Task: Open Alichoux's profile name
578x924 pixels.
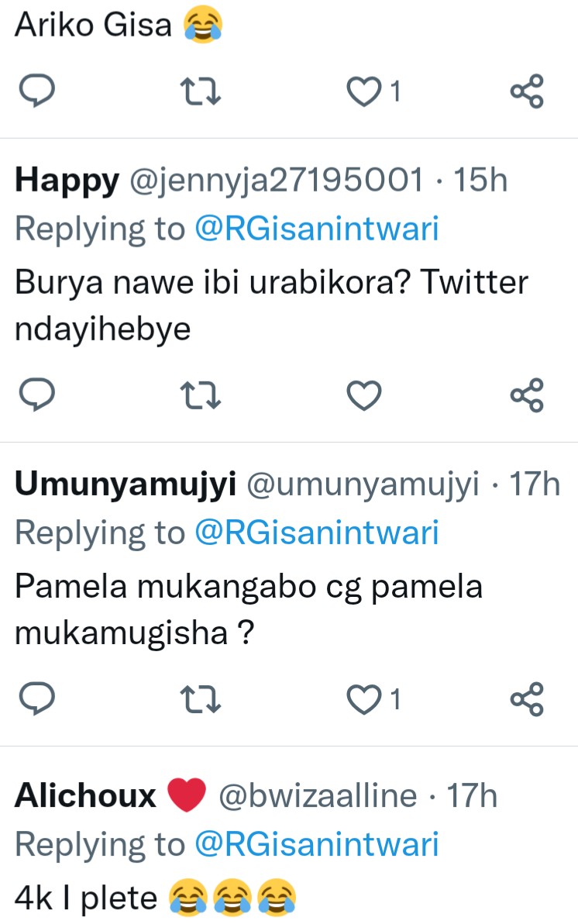Action: (x=85, y=796)
